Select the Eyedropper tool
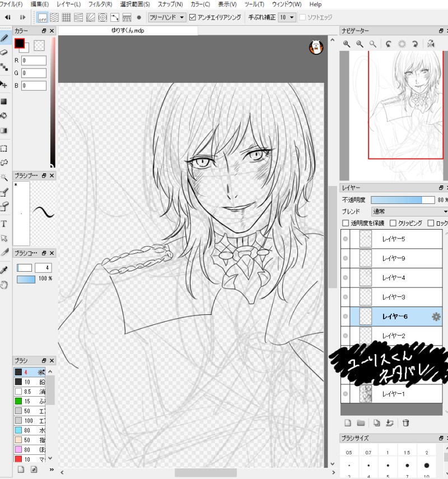This screenshot has height=479, width=448. pos(4,269)
